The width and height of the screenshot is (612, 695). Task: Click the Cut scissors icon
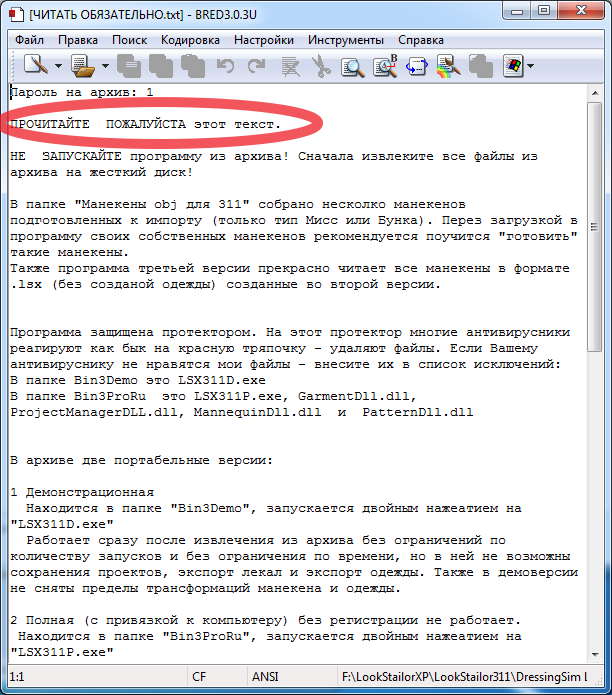(x=321, y=66)
